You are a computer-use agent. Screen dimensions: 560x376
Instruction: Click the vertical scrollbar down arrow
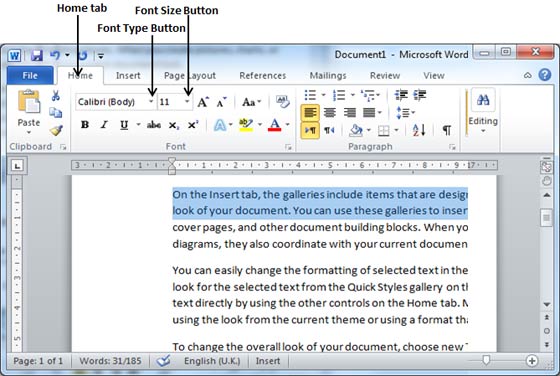(547, 304)
